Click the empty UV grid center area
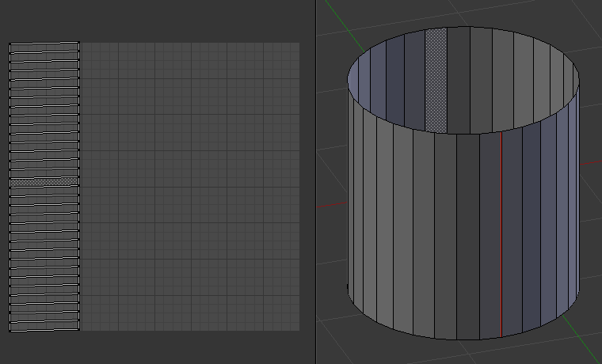 190,187
